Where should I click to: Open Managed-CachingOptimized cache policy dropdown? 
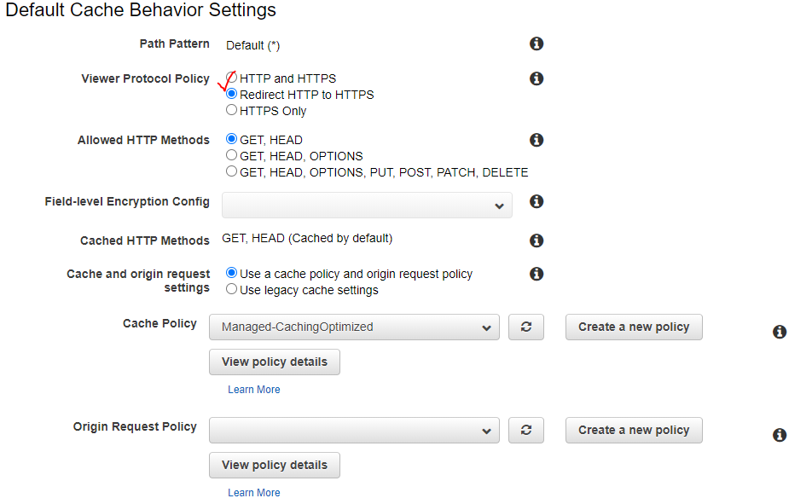pos(354,327)
